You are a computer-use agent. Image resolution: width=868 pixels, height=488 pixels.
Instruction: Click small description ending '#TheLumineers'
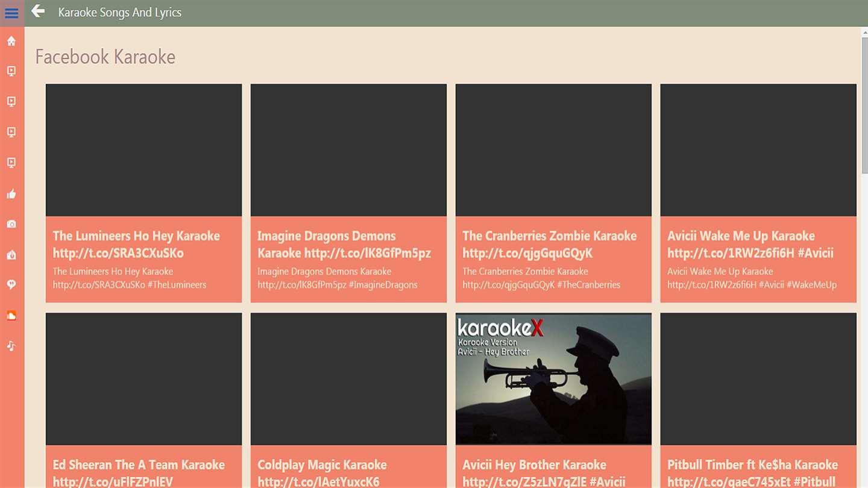point(130,278)
